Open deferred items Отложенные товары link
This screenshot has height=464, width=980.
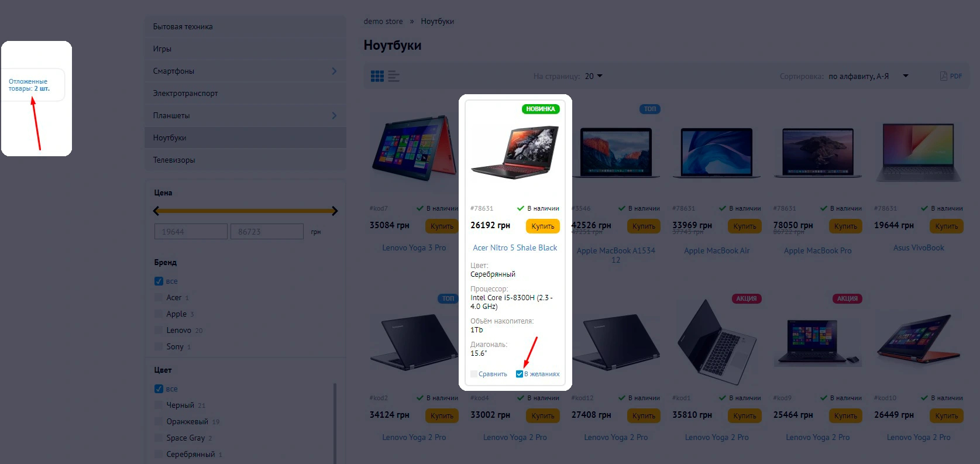pyautogui.click(x=29, y=85)
